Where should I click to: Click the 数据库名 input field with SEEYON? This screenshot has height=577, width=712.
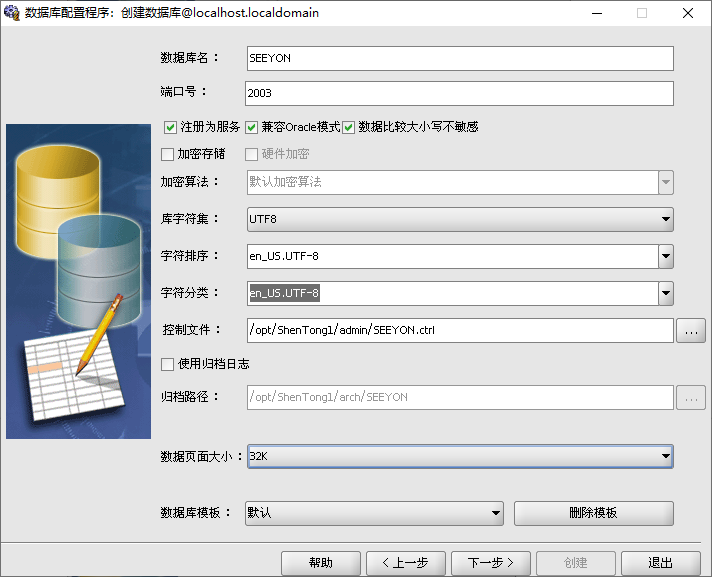[459, 58]
